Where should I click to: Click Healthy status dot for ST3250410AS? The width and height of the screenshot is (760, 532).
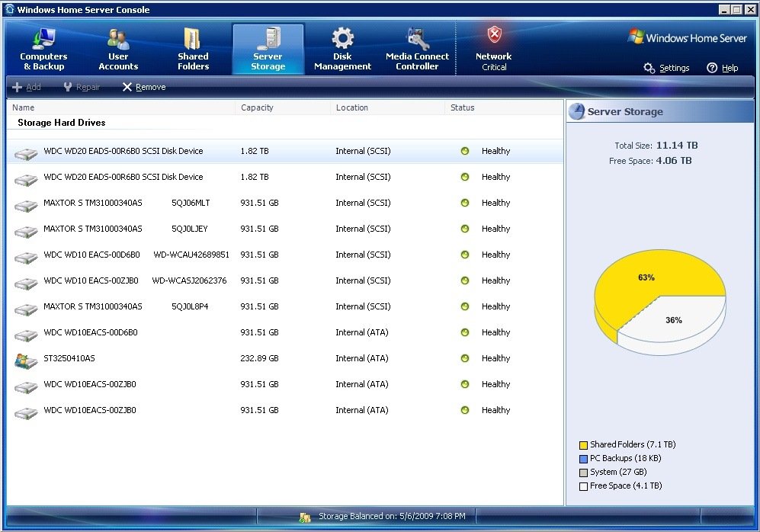click(x=465, y=358)
